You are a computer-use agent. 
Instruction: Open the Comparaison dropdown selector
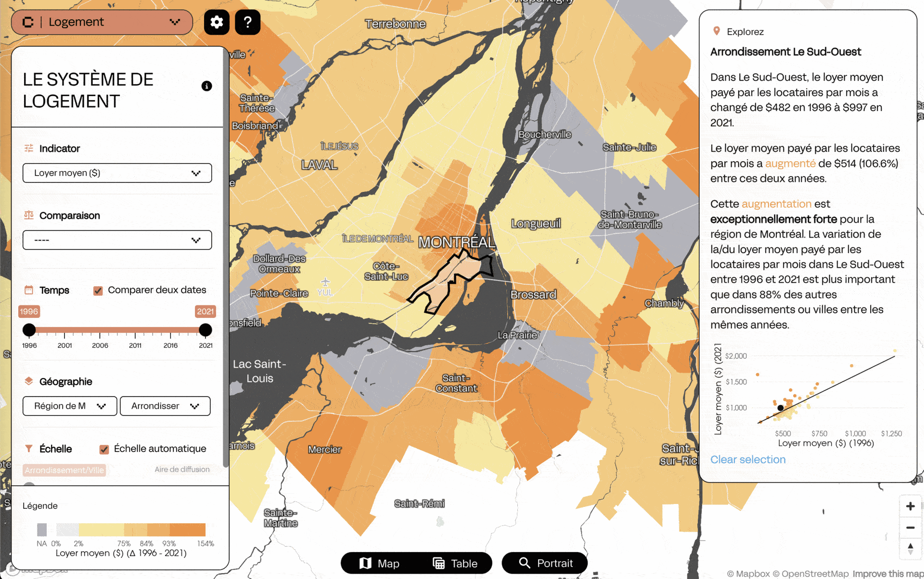coord(117,239)
